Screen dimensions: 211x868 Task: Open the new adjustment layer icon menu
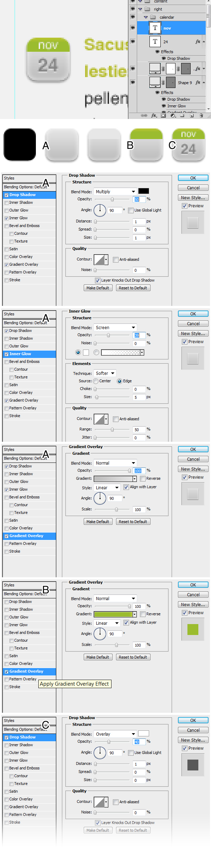173,115
